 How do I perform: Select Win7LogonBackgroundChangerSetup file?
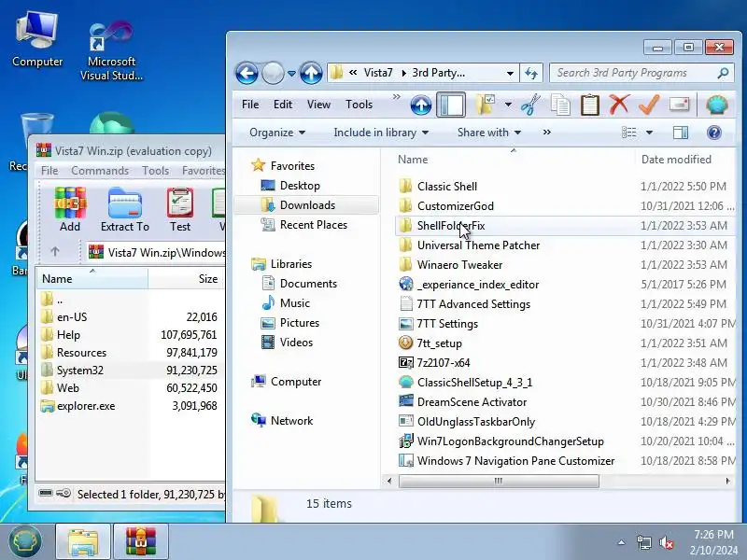pos(510,441)
